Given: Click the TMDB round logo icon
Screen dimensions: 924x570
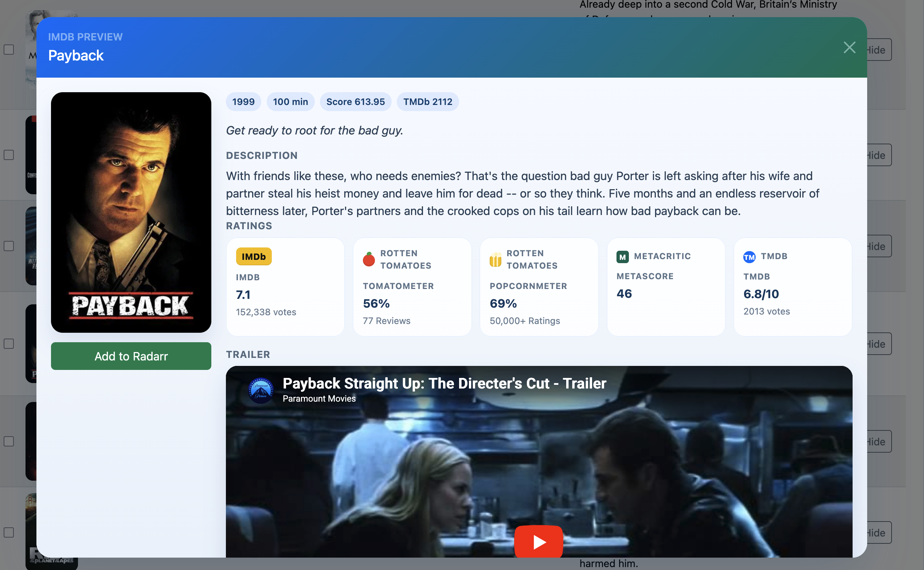Looking at the screenshot, I should [x=749, y=257].
